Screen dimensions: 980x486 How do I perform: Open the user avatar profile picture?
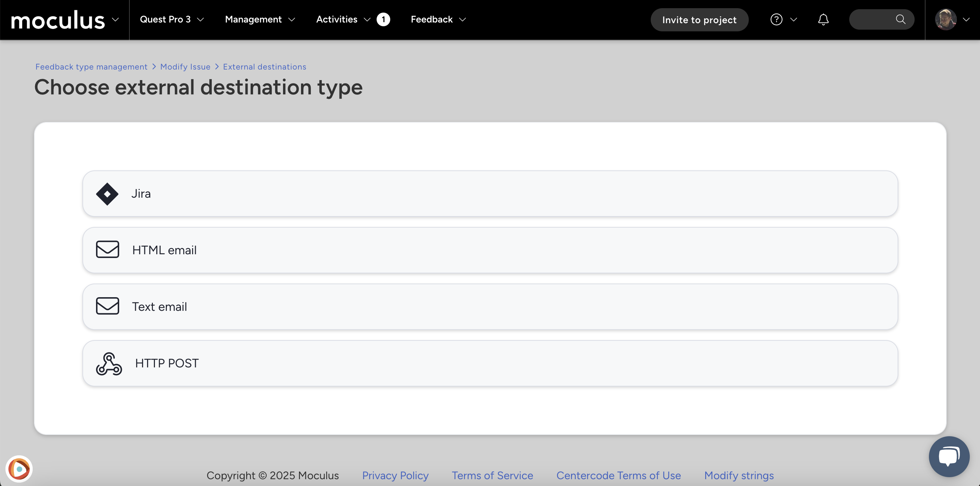click(x=945, y=19)
